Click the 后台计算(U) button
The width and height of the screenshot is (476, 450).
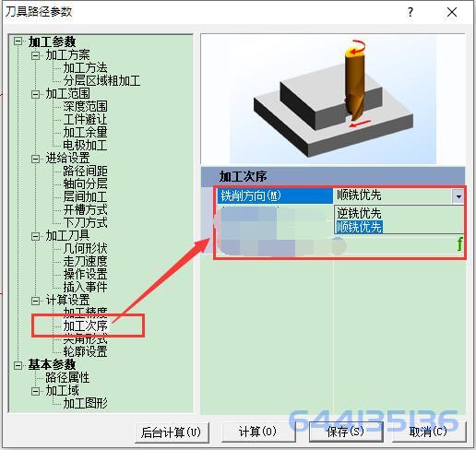click(x=172, y=432)
